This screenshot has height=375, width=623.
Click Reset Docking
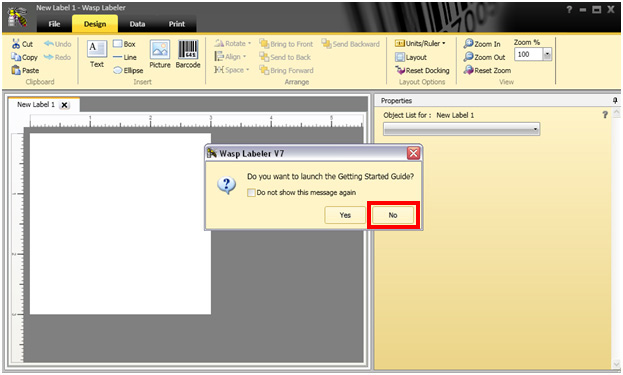[422, 70]
